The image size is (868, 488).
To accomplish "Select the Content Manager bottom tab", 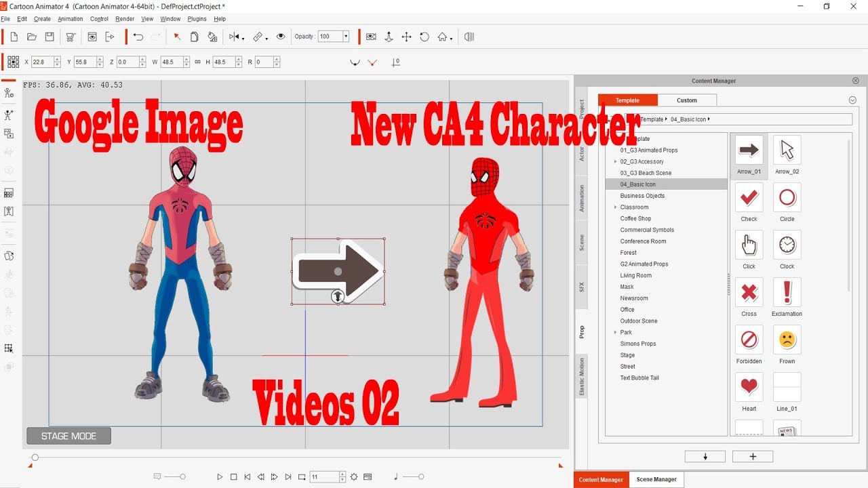I will [x=601, y=480].
